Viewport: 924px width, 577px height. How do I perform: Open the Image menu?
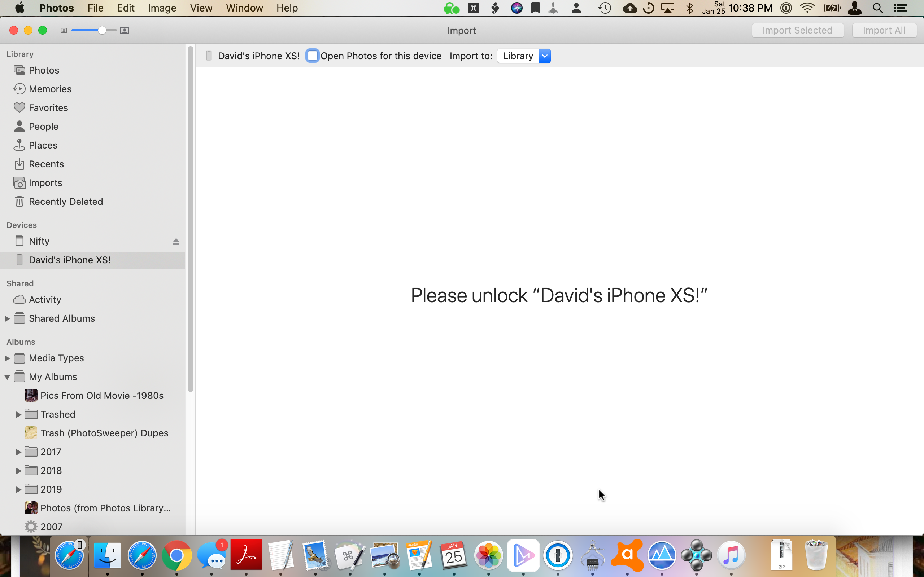tap(162, 8)
